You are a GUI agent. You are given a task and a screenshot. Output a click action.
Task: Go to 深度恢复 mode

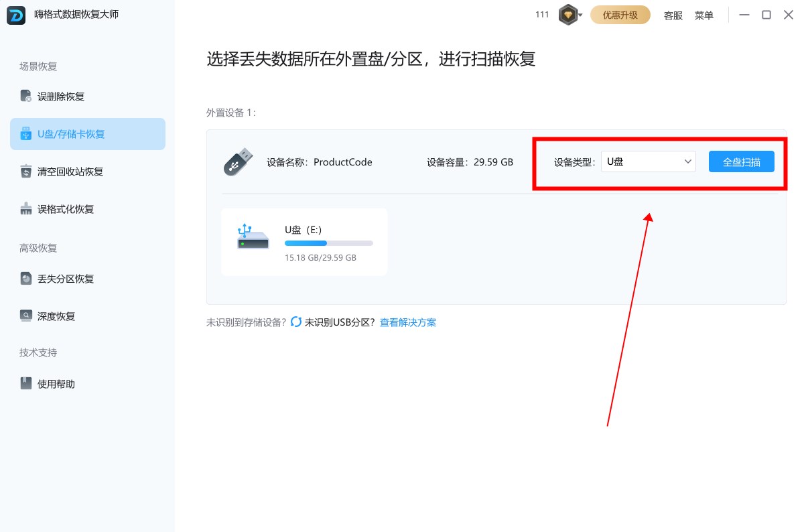(x=88, y=316)
